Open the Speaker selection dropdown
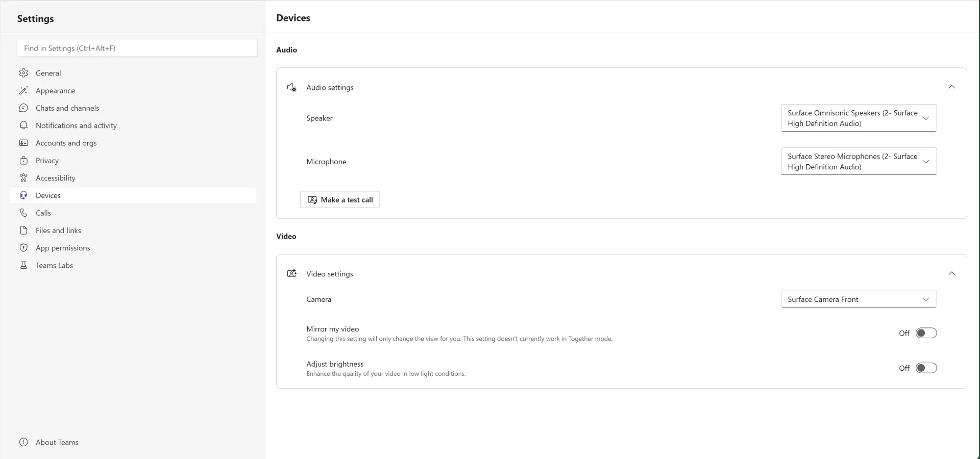Viewport: 980px width, 459px height. (x=926, y=118)
